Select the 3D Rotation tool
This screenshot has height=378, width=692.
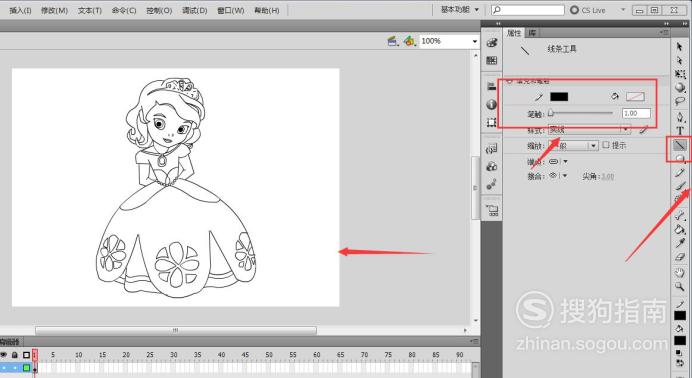click(x=680, y=87)
